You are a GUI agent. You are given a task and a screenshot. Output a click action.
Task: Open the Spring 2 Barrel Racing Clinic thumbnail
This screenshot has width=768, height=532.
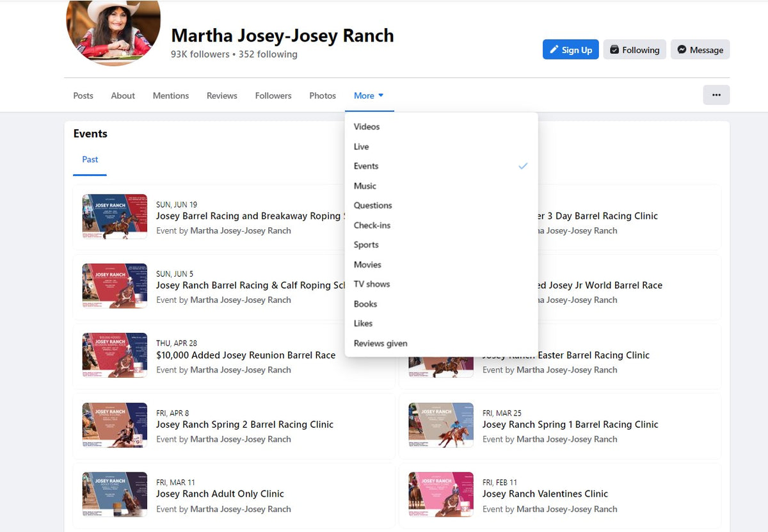click(x=115, y=425)
